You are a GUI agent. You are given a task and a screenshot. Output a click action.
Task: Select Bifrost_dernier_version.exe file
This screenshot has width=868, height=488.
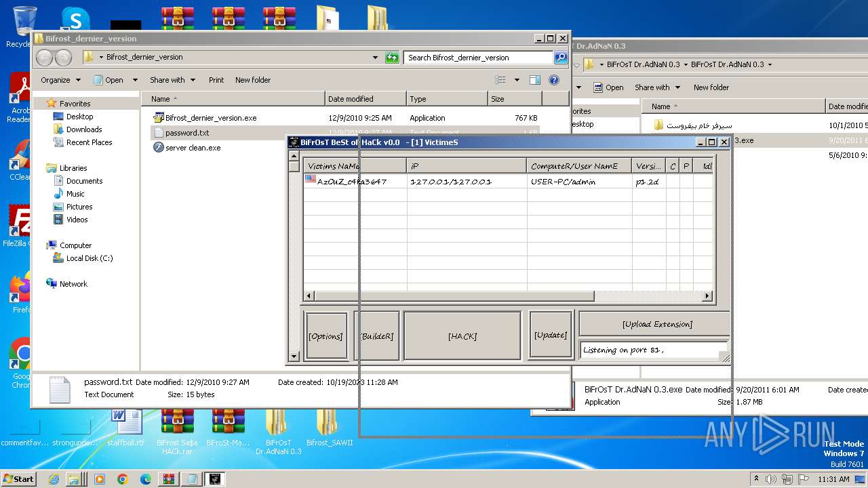[x=211, y=118]
